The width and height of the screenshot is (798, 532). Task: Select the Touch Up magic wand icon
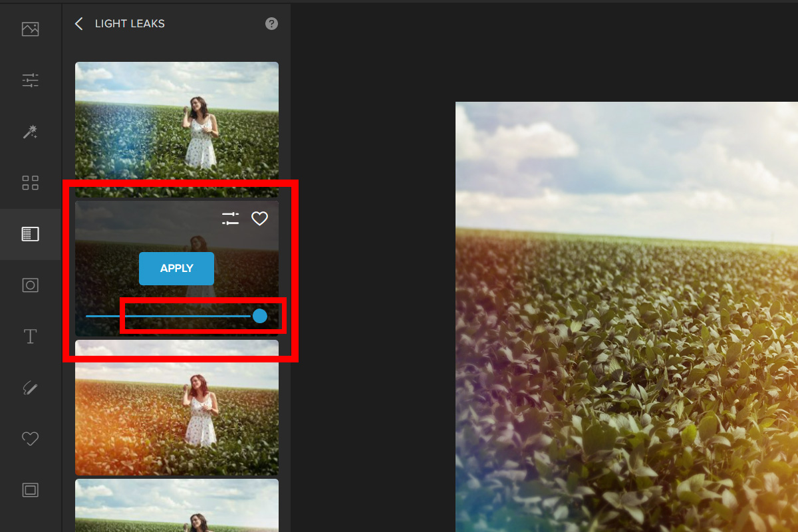coord(31,132)
